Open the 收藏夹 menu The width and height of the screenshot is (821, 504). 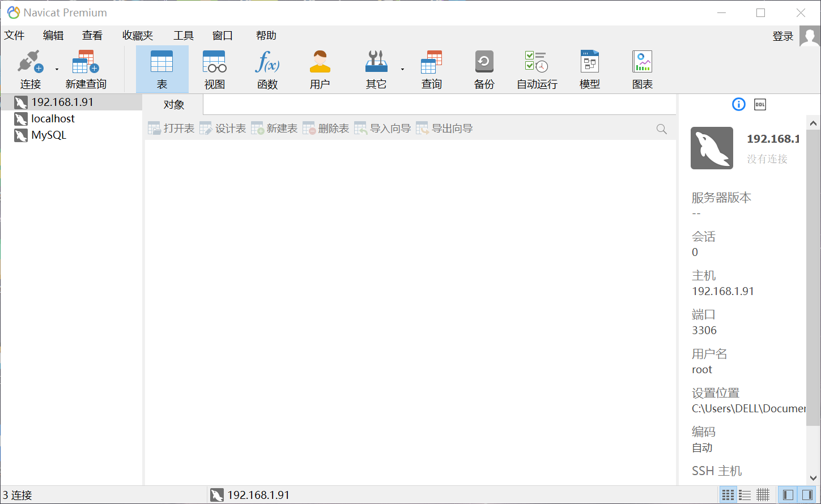coord(138,36)
